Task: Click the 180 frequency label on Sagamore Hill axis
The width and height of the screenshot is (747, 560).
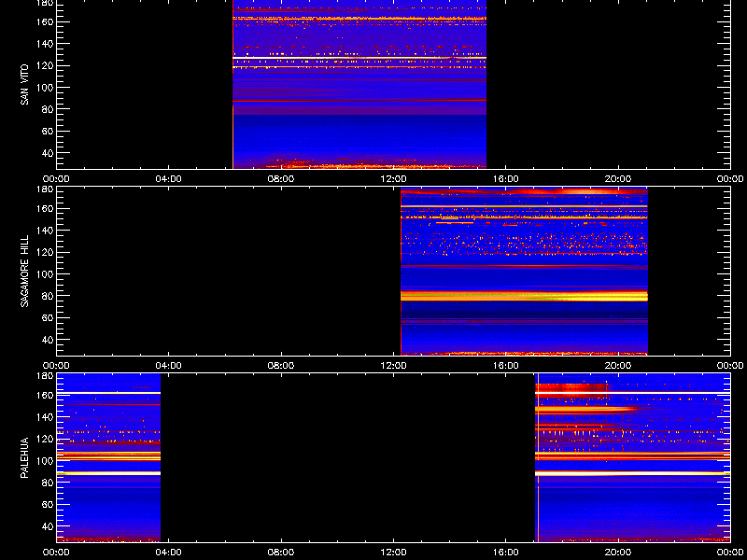Action: click(x=45, y=189)
